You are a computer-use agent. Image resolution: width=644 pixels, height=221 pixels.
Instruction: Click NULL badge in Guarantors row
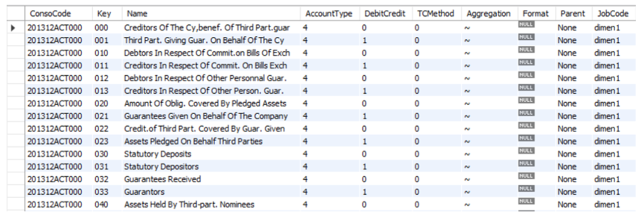[x=526, y=188]
